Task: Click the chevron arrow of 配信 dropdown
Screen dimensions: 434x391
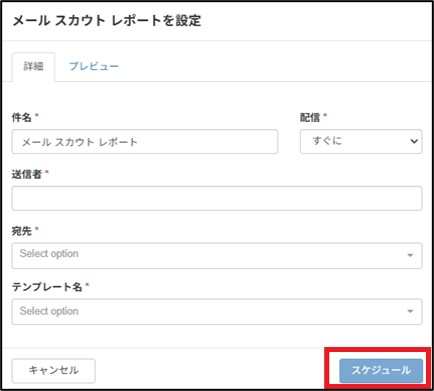Action: [414, 141]
